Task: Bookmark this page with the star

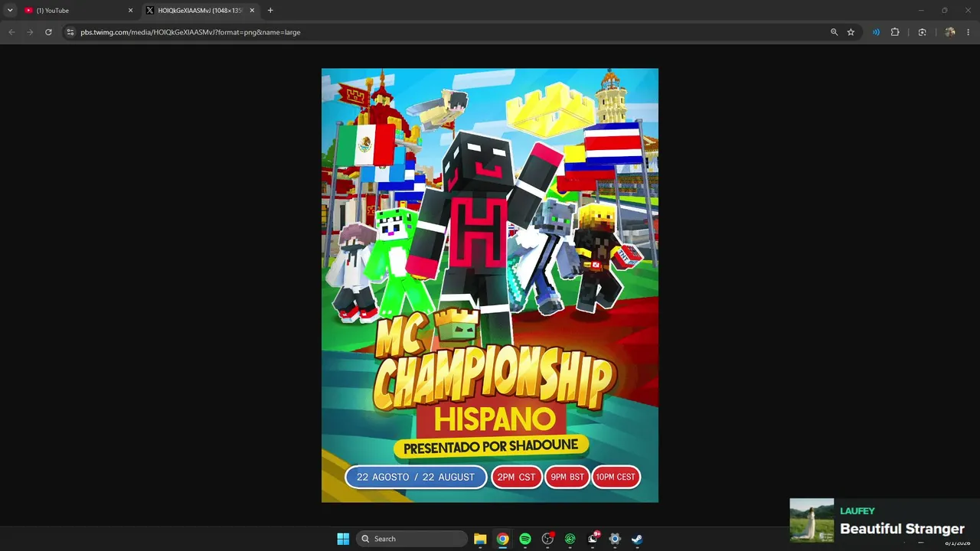Action: (851, 32)
